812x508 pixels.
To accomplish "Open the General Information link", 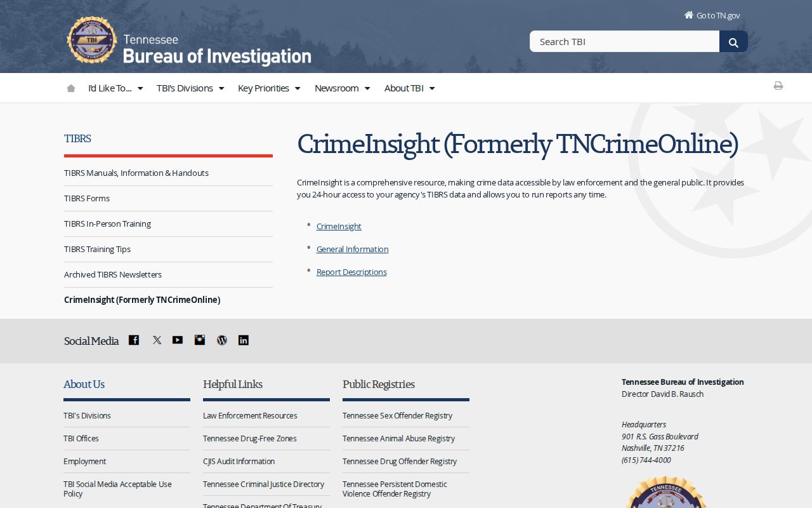I will [352, 249].
